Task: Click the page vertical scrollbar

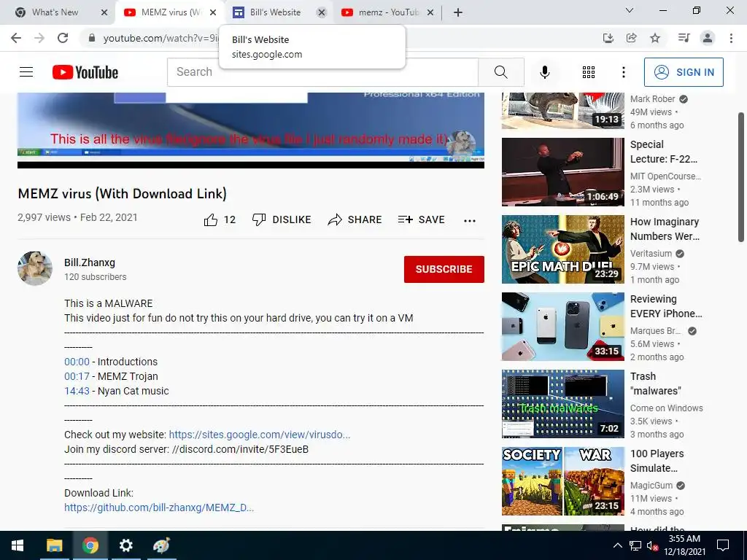Action: (741, 178)
